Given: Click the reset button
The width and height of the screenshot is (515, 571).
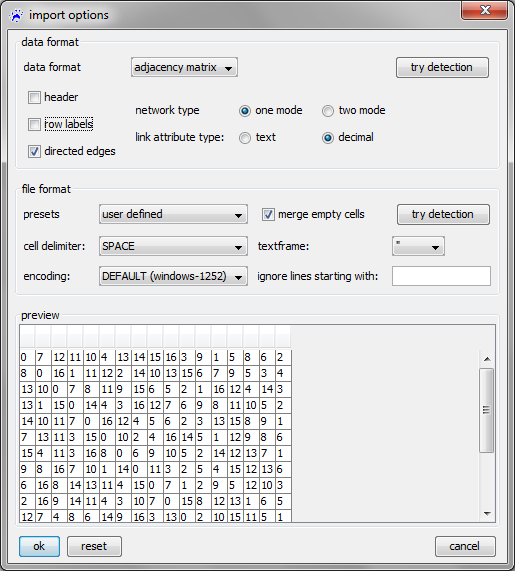Looking at the screenshot, I should 94,546.
